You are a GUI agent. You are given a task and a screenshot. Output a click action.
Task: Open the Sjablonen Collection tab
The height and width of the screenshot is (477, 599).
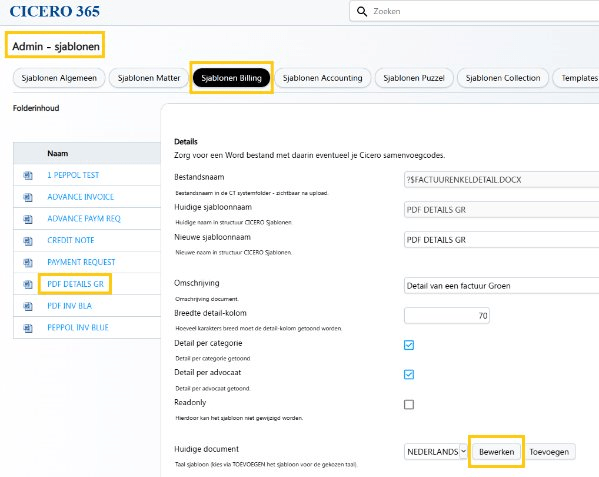coord(503,78)
